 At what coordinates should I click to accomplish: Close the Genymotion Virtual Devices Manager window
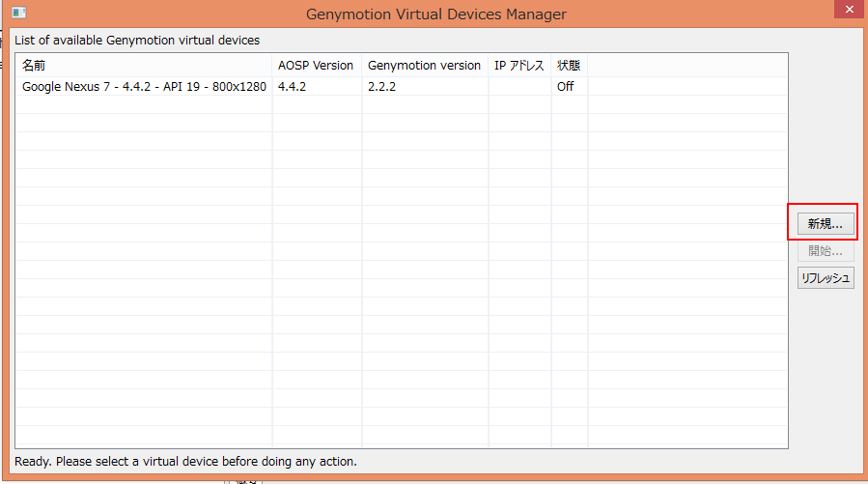(850, 10)
